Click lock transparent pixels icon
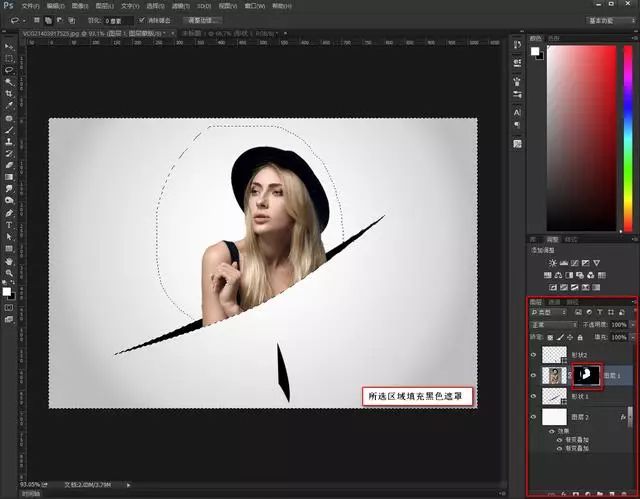This screenshot has width=640, height=499. (x=550, y=337)
